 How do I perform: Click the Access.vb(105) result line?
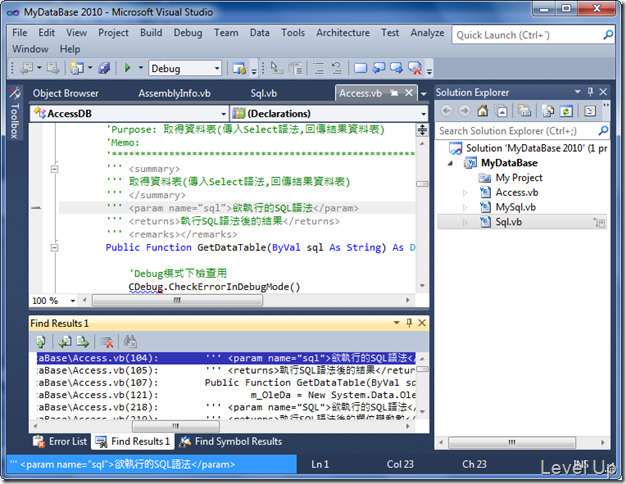(x=226, y=371)
